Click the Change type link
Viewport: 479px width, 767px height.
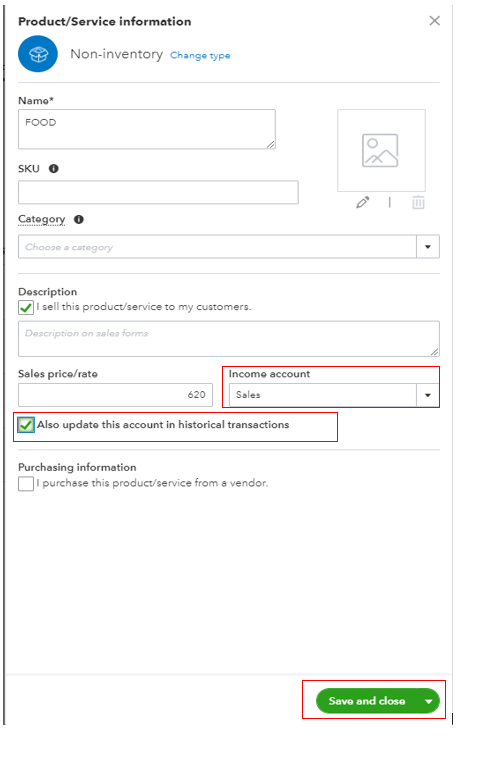pos(200,55)
